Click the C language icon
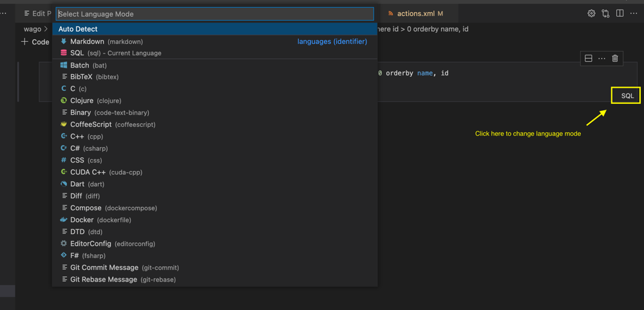The width and height of the screenshot is (644, 310). coord(64,88)
